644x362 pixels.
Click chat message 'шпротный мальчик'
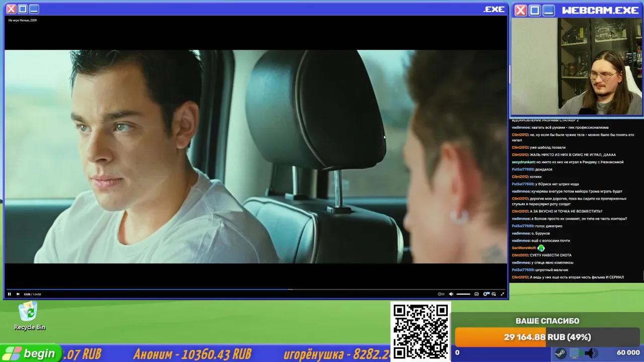551,270
